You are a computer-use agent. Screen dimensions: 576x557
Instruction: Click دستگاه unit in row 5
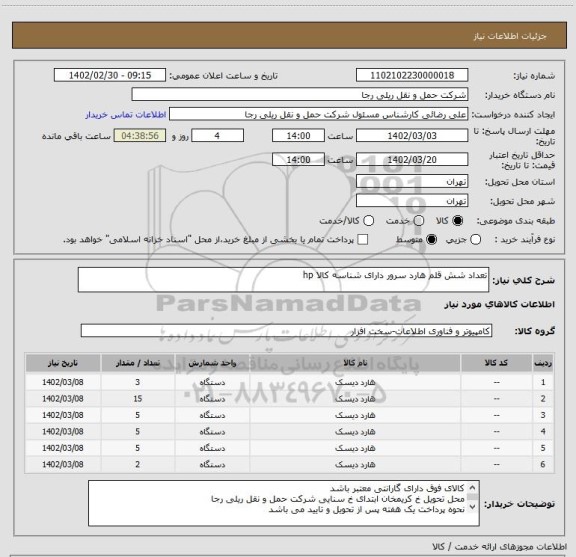coord(212,448)
